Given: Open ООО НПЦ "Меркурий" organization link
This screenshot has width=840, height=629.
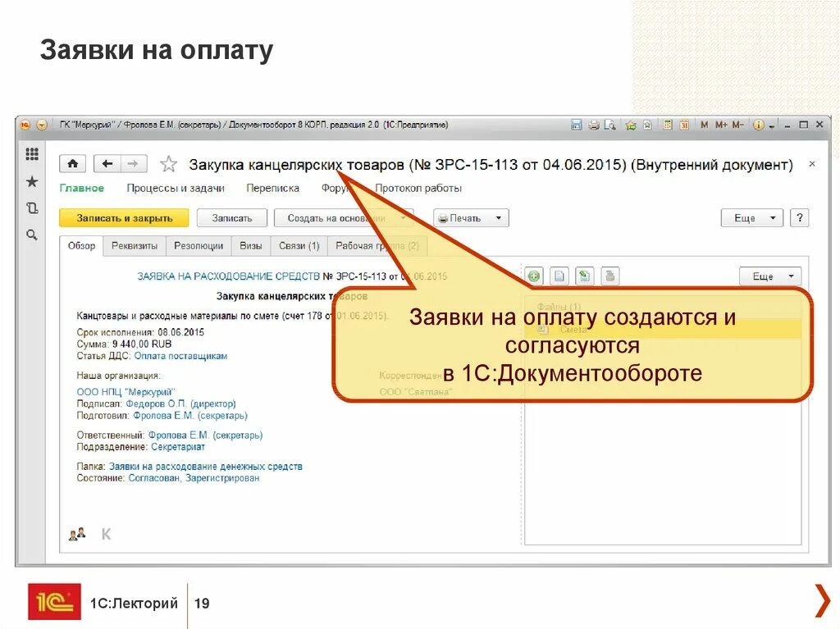Looking at the screenshot, I should tap(126, 392).
